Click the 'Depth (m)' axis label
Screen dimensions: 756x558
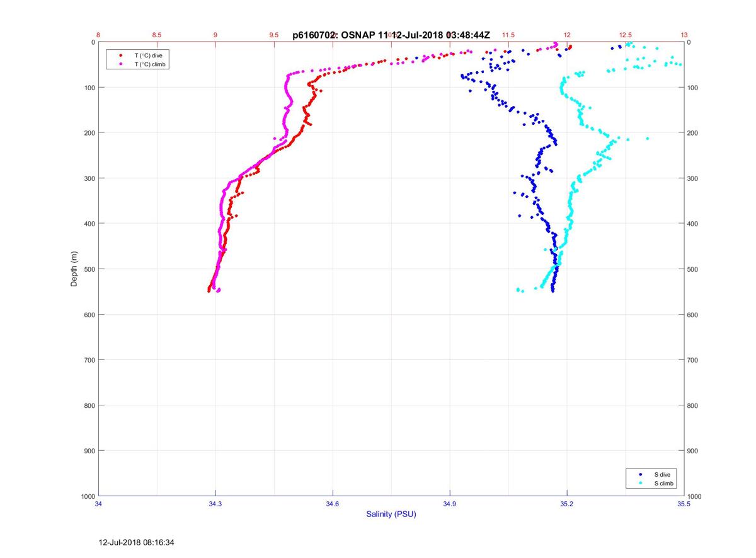74,269
